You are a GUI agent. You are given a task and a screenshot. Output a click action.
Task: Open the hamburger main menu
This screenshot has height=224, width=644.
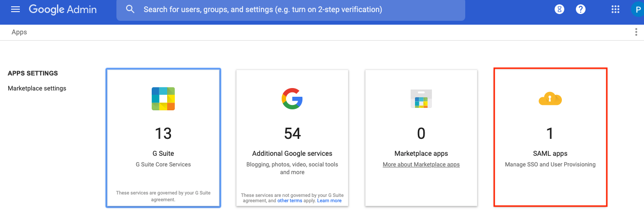[15, 9]
